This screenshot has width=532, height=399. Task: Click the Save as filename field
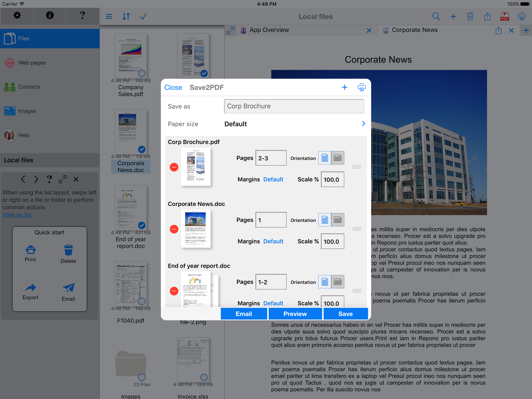coord(294,106)
